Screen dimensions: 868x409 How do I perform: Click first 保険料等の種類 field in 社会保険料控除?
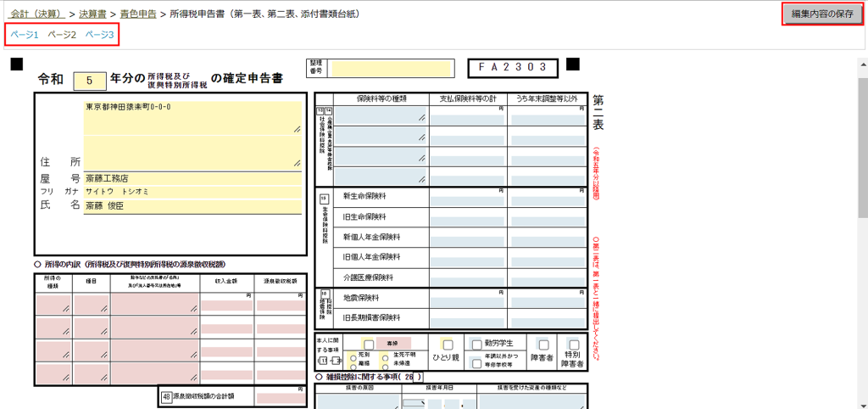pyautogui.click(x=381, y=115)
